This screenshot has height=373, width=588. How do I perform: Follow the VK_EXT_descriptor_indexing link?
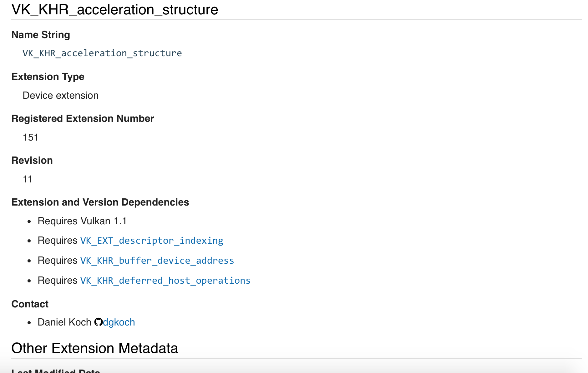click(x=151, y=241)
